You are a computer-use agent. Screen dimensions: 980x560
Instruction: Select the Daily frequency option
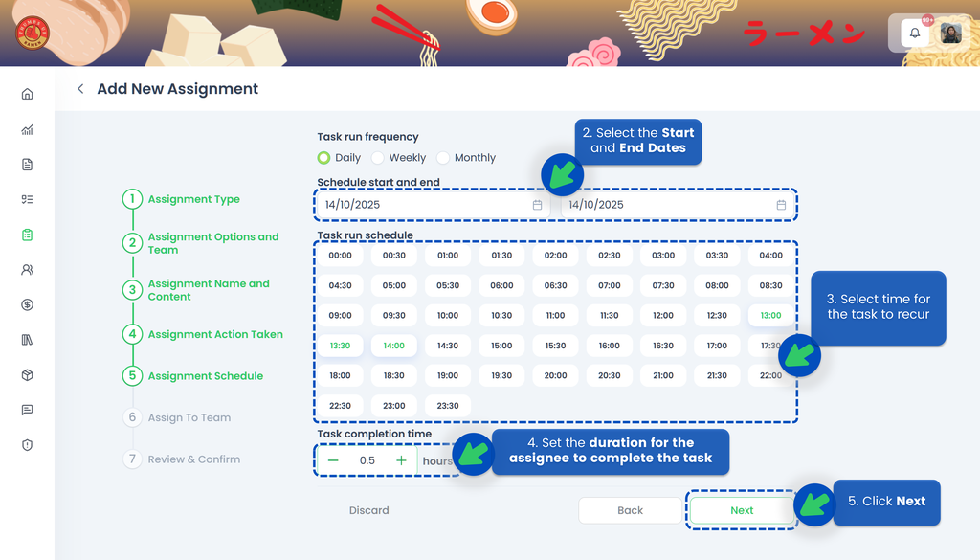324,158
